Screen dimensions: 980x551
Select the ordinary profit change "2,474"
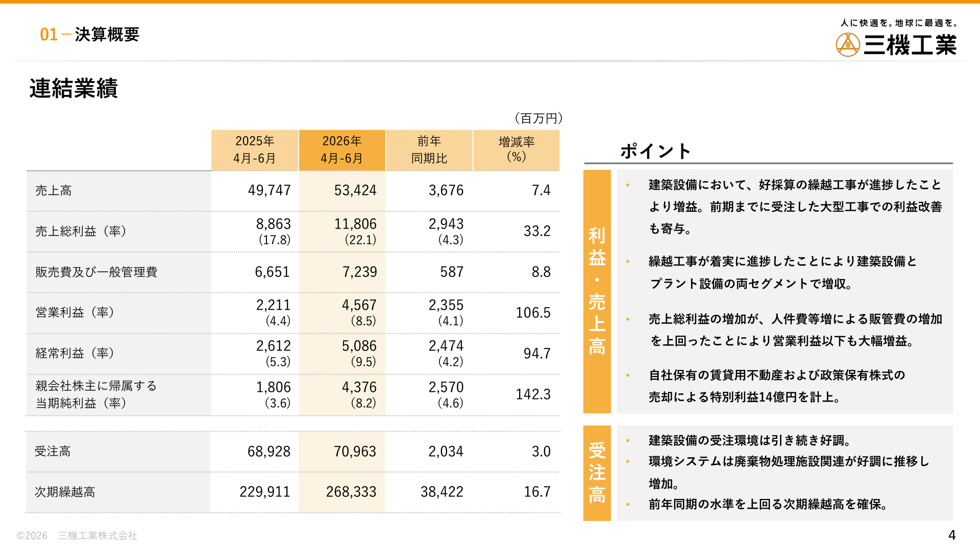pos(446,346)
